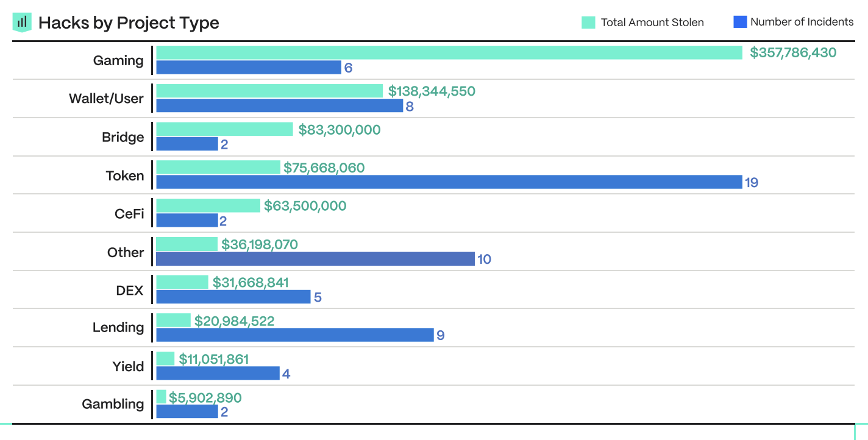868x440 pixels.
Task: Click the $75,668,060 Token value label
Action: tap(324, 168)
